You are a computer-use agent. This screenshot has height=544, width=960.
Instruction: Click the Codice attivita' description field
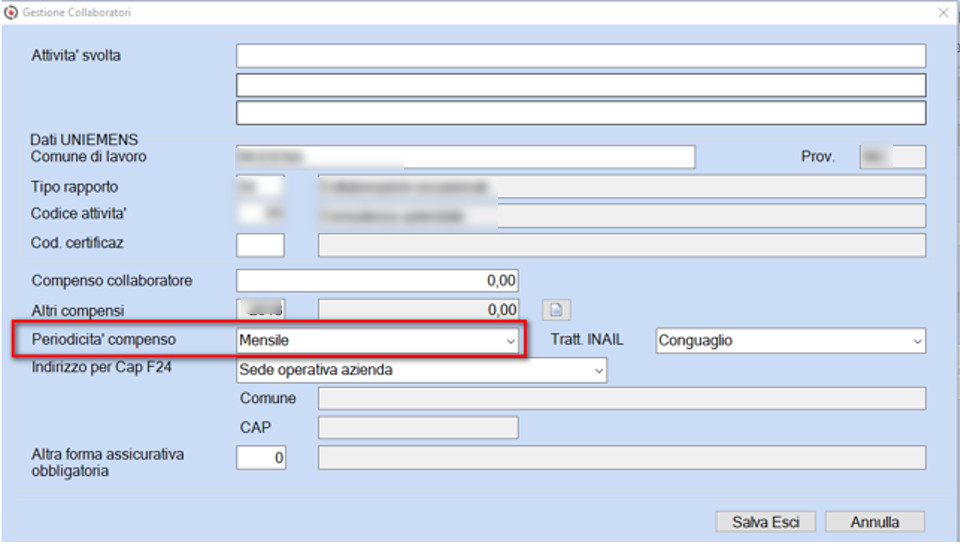point(622,215)
